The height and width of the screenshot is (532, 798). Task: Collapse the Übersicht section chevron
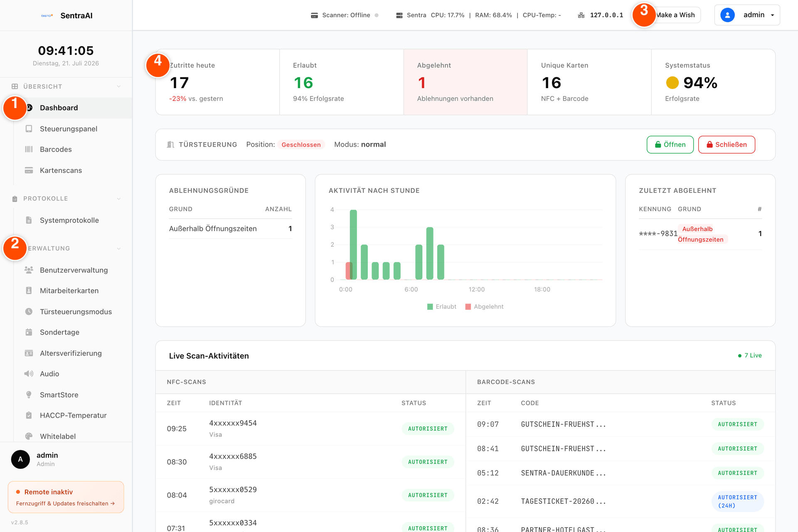[x=119, y=86]
